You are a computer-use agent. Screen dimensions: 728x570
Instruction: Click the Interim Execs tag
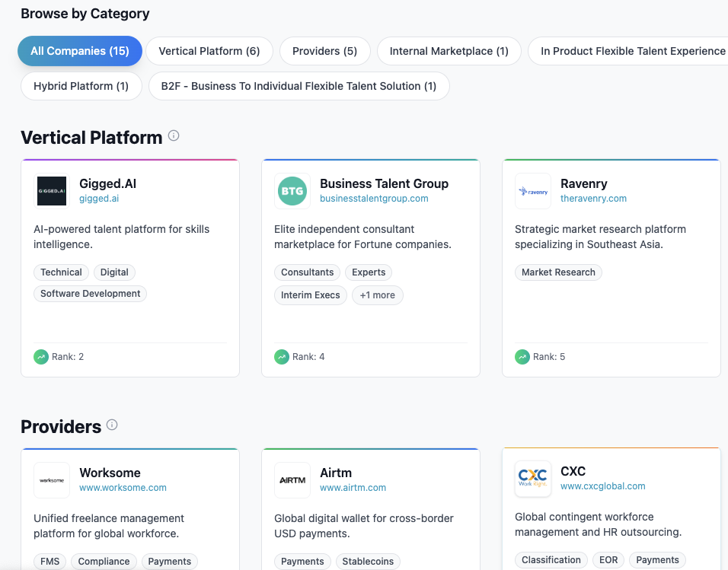coord(311,295)
